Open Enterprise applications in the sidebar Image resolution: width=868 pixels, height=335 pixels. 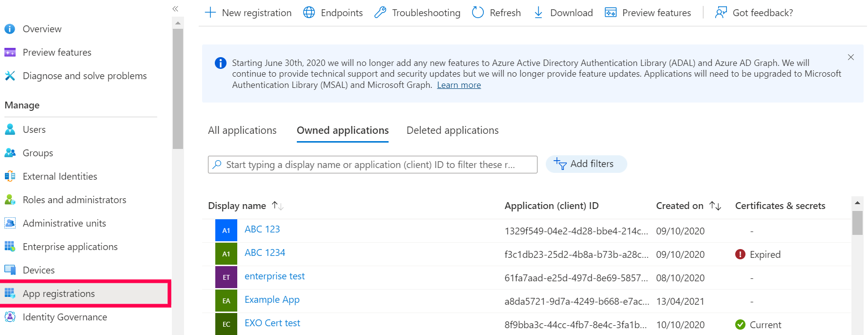tap(70, 247)
